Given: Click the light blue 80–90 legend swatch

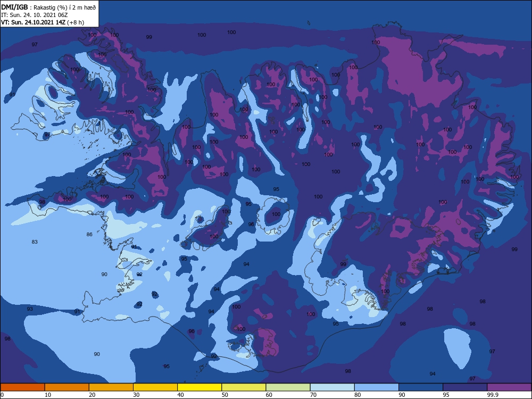Looking at the screenshot, I should [x=377, y=387].
